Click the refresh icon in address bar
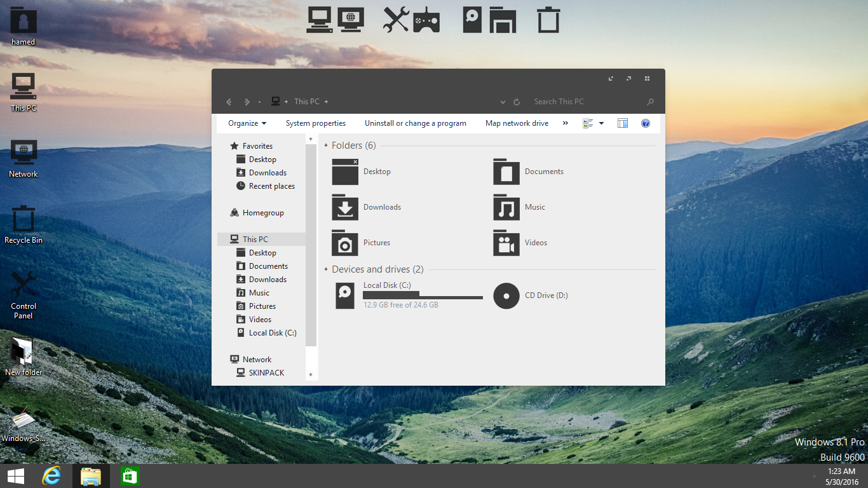 [x=517, y=102]
